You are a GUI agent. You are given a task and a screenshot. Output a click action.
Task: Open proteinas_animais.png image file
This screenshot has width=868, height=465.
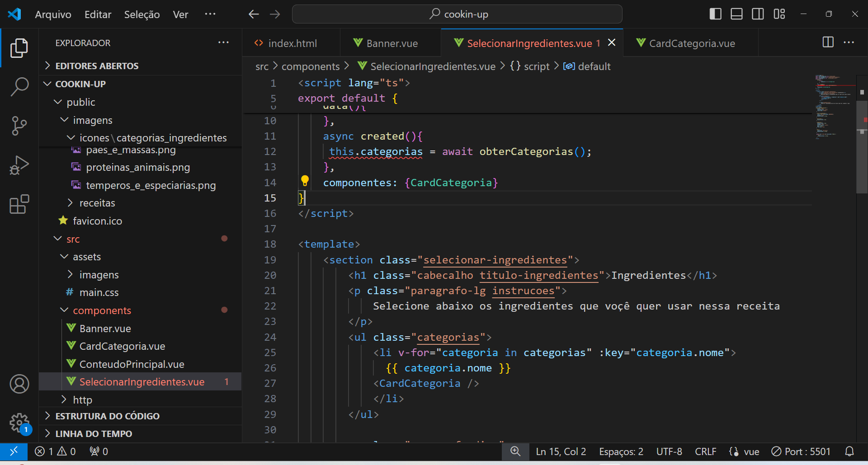pyautogui.click(x=140, y=167)
